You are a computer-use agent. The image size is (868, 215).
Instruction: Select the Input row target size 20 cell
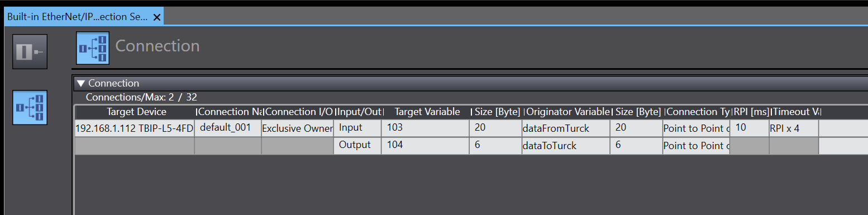click(x=495, y=128)
